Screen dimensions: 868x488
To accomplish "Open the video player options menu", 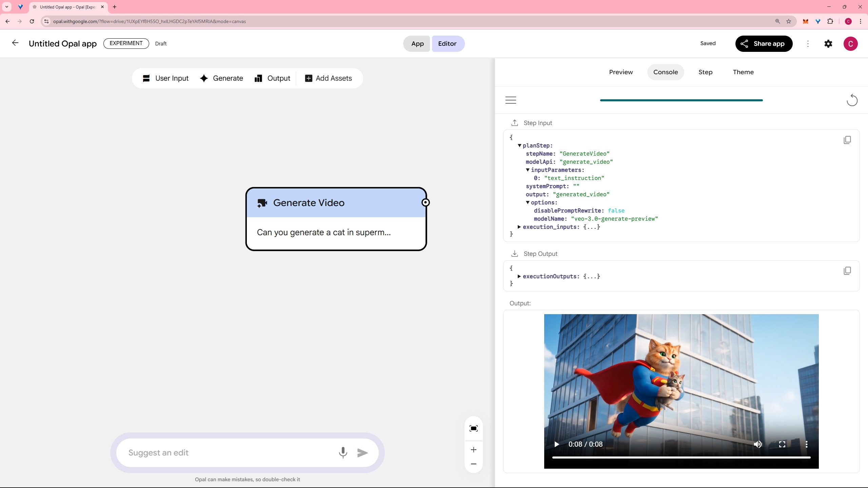I will point(807,444).
